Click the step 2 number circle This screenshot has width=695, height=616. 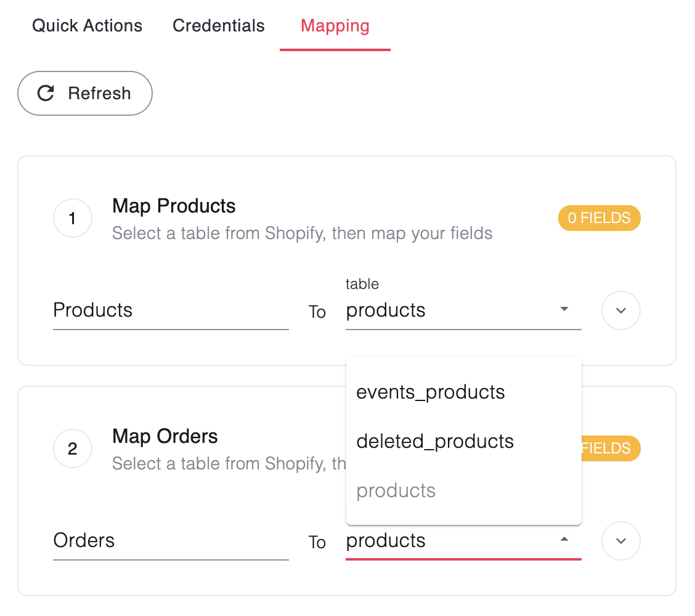(73, 448)
